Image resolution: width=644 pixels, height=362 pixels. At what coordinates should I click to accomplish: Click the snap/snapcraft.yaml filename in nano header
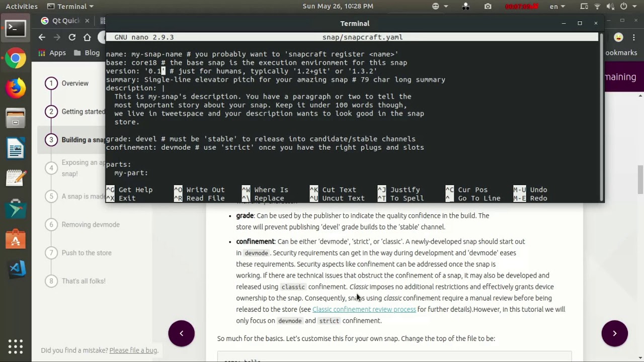point(362,37)
